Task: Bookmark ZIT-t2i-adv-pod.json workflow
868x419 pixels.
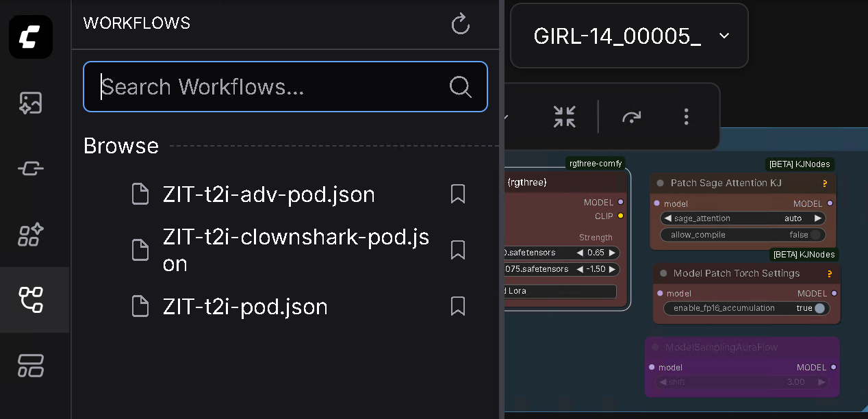Action: 458,194
